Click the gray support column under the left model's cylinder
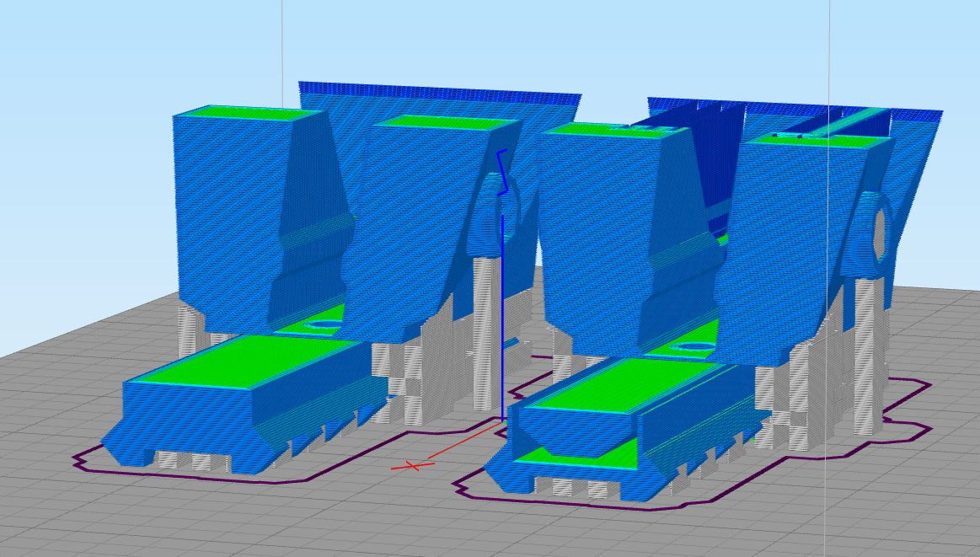 coord(486,335)
